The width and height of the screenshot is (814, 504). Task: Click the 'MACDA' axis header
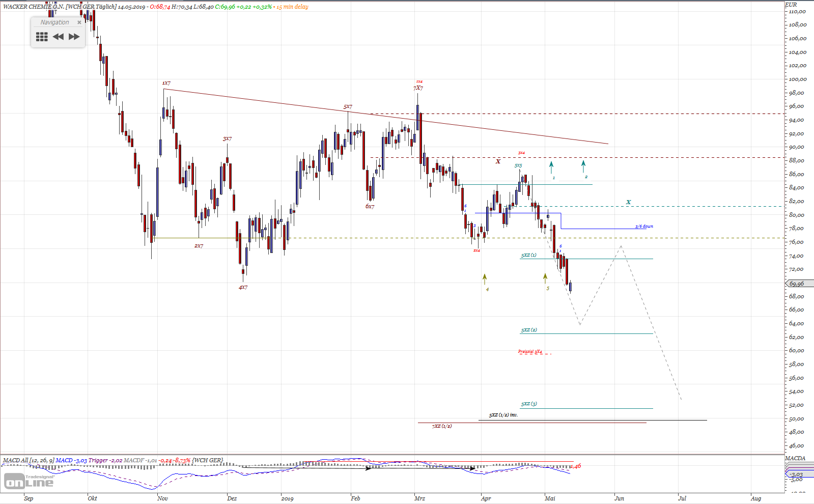point(795,458)
